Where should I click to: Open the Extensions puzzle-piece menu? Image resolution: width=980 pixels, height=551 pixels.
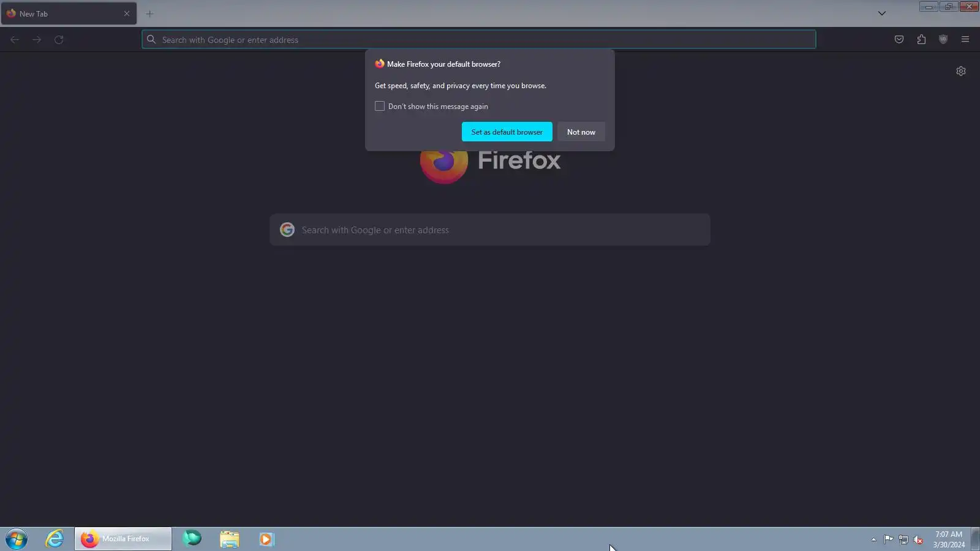pos(921,40)
